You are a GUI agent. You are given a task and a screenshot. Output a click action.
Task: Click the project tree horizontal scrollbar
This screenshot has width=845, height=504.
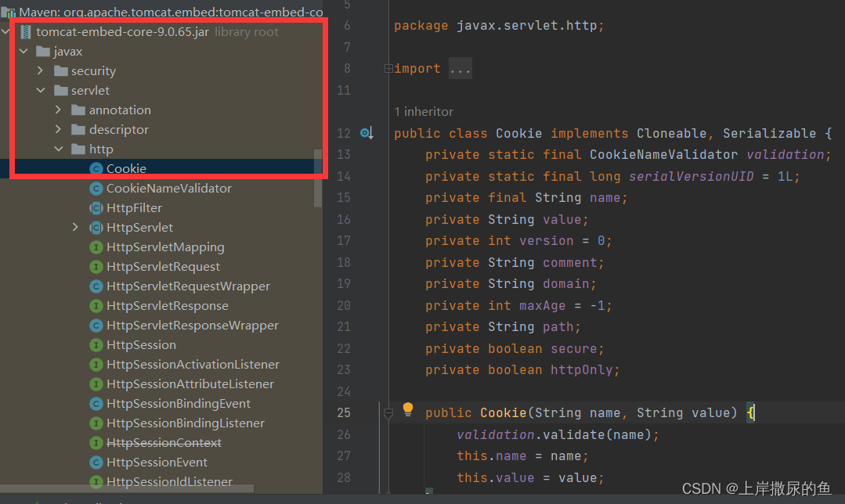click(127, 488)
